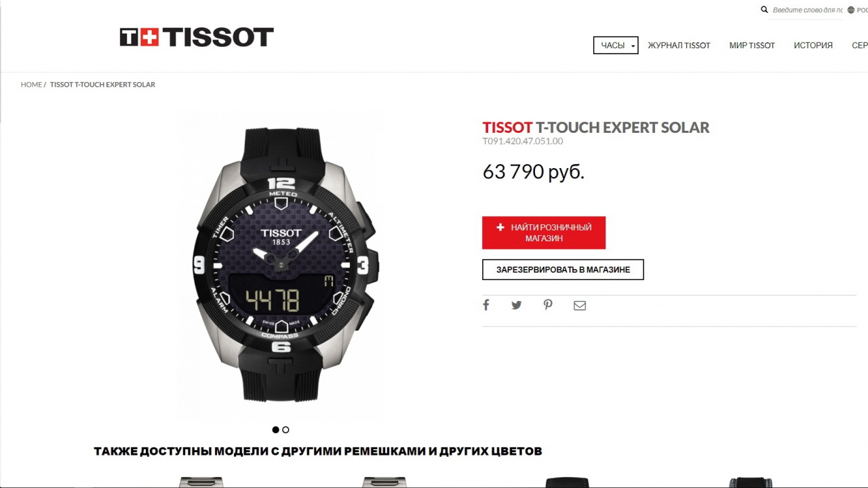Open the first alternate model thumbnail
This screenshot has width=868, height=488.
[x=201, y=482]
